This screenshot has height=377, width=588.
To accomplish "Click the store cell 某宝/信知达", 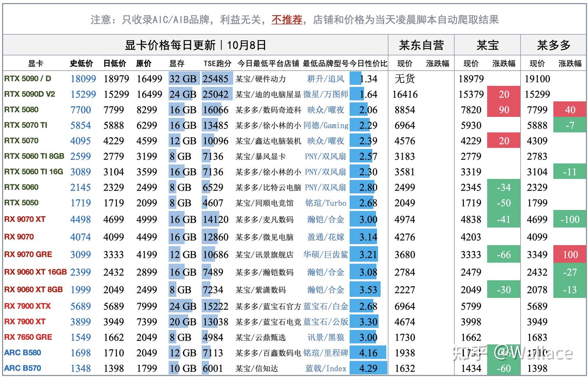I will 257,368.
